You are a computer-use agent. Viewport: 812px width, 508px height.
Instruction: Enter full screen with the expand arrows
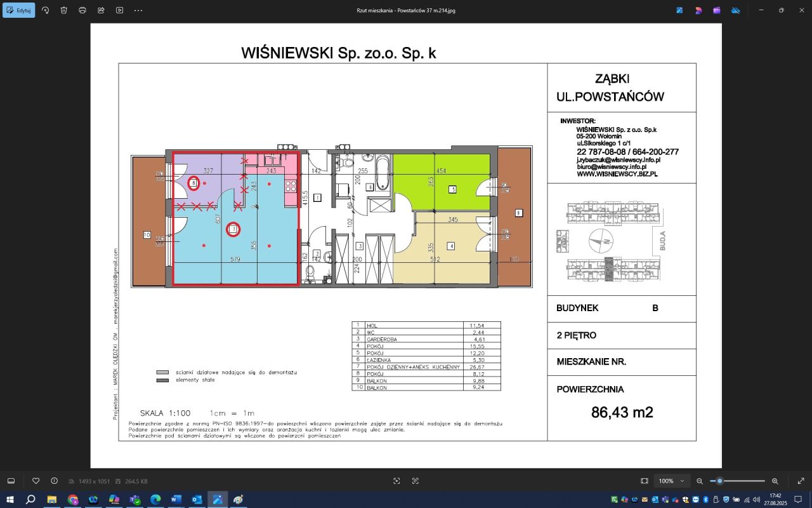coord(801,481)
